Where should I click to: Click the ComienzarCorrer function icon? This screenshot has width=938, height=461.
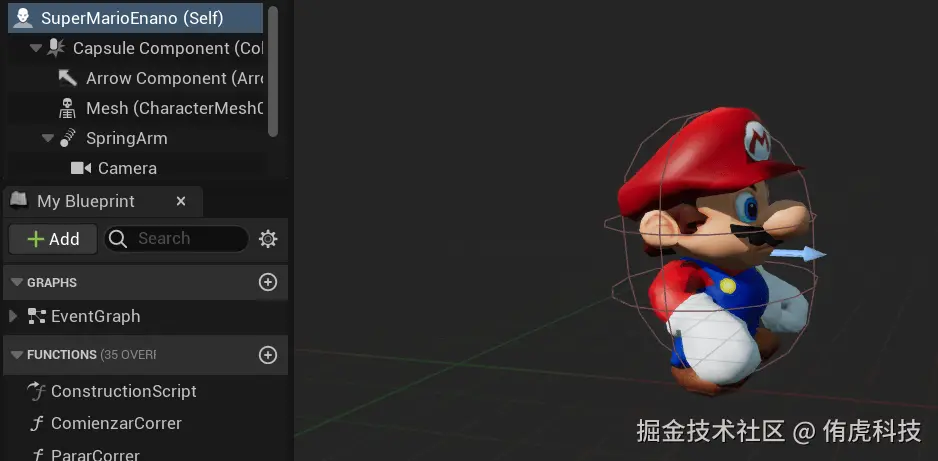coord(37,424)
